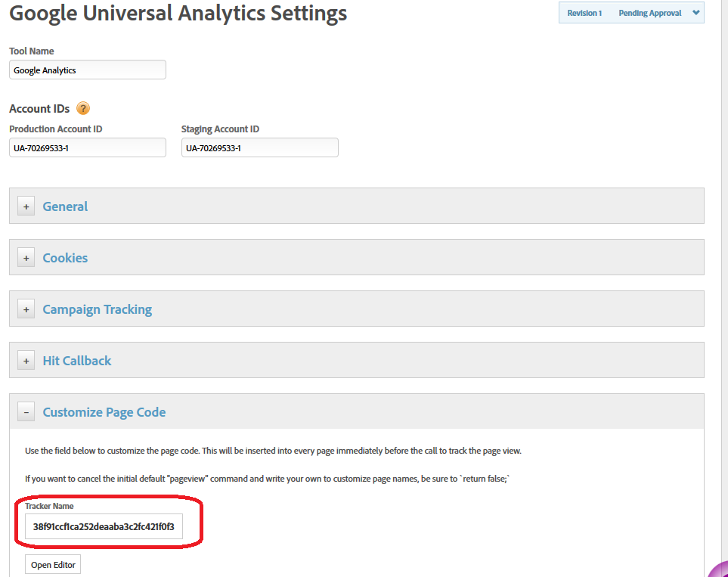Click the General section heading
728x577 pixels.
coord(65,206)
